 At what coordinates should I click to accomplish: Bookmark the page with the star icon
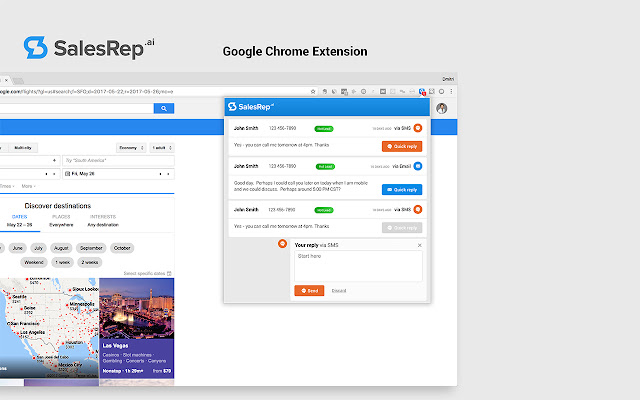tap(313, 92)
